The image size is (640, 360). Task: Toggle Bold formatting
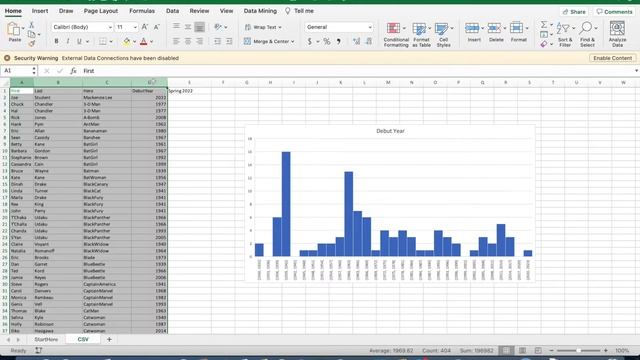[x=56, y=41]
